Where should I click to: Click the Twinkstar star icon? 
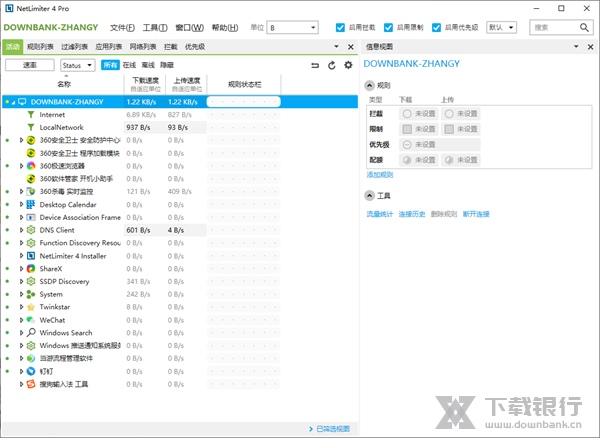click(31, 307)
